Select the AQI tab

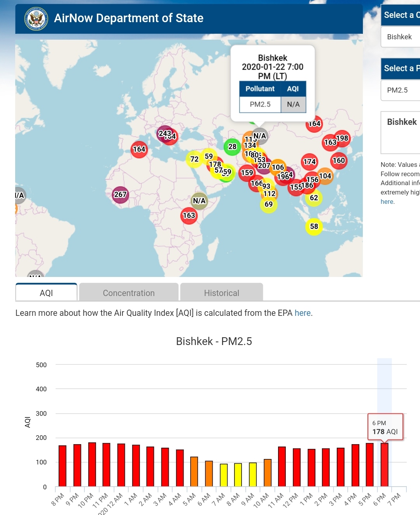46,293
